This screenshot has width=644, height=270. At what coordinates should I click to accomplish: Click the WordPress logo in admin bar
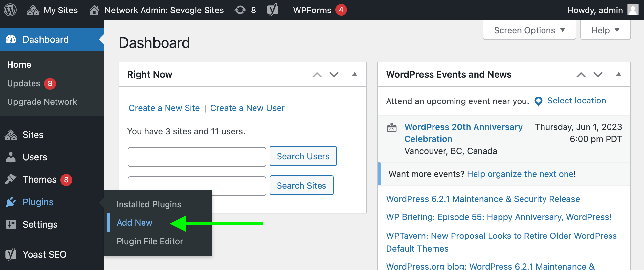[x=10, y=10]
